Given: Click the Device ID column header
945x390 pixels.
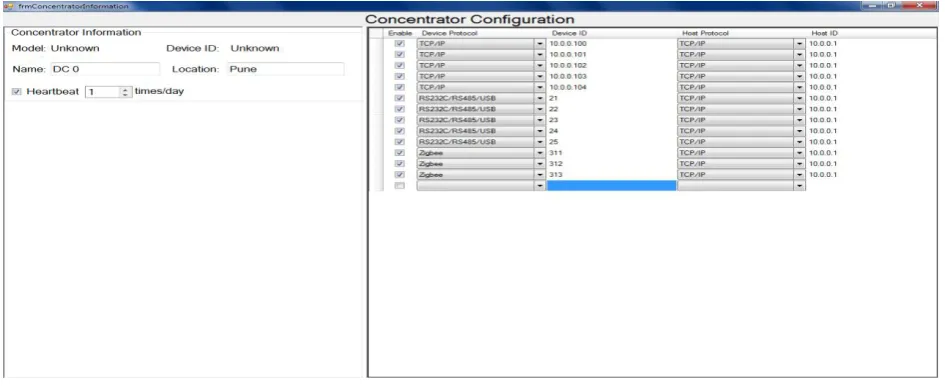Looking at the screenshot, I should click(570, 33).
